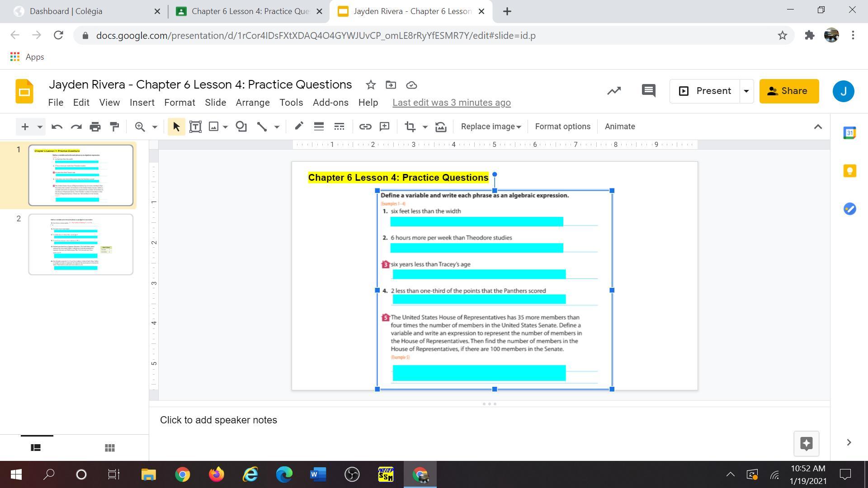Select the slide 2 thumbnail

coord(81,244)
